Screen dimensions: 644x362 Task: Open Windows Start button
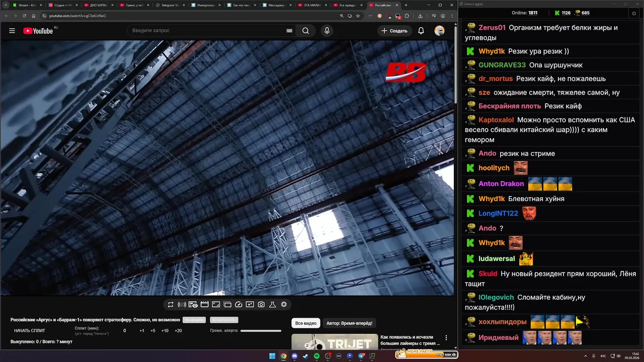coord(272,356)
